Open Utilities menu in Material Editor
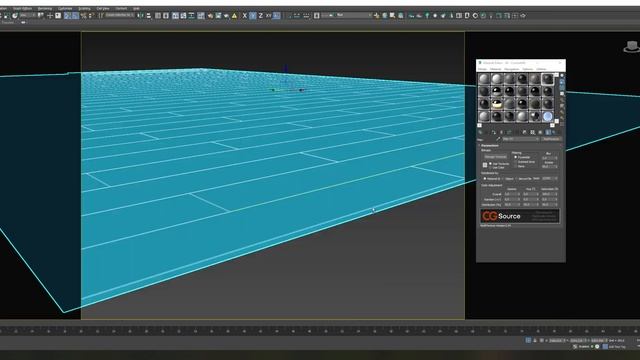 [x=541, y=69]
